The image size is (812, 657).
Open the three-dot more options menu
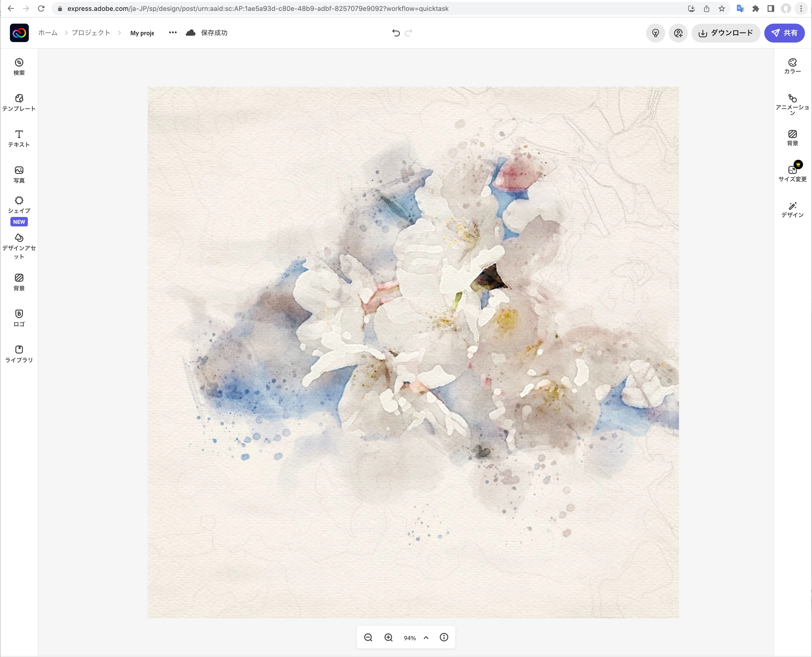point(173,33)
